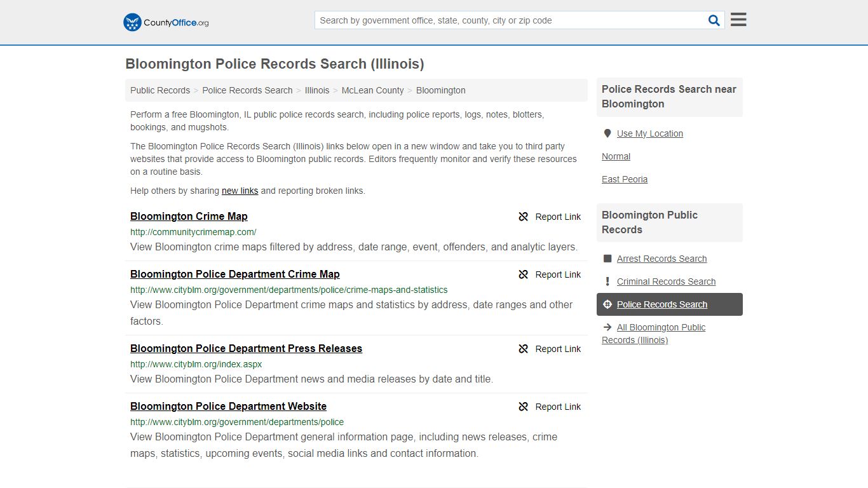Viewport: 868px width, 488px height.
Task: Visit cityblm.org/index.aspx URL
Action: 196,364
